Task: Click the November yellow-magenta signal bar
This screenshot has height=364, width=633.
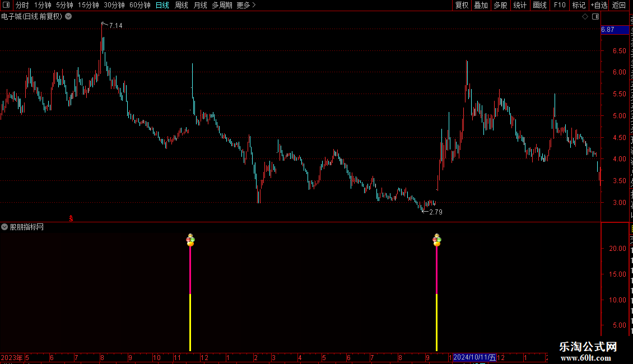Action: (x=190, y=298)
